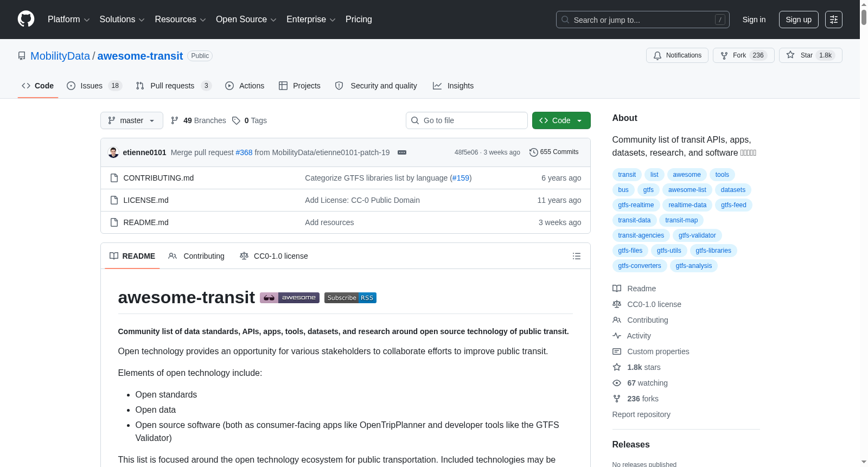Open the MobilityData owner link

coord(60,56)
